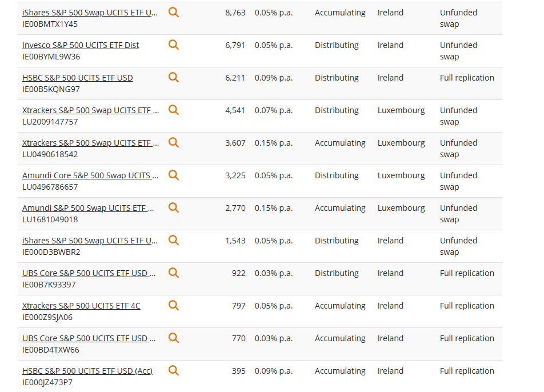
Task: Click magnifier icon for HSBC S&P 500 USD
Action: 174,78
